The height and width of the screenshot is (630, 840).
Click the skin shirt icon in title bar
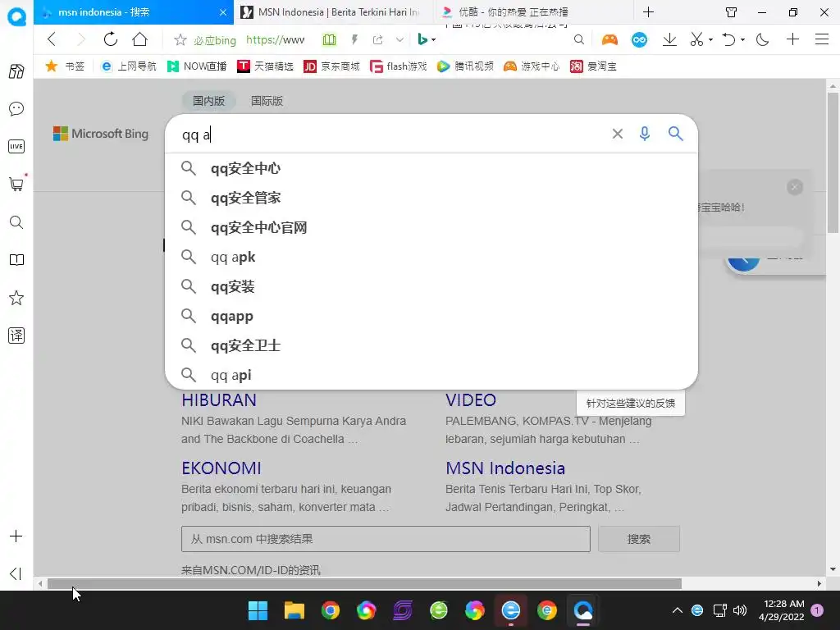pyautogui.click(x=731, y=11)
